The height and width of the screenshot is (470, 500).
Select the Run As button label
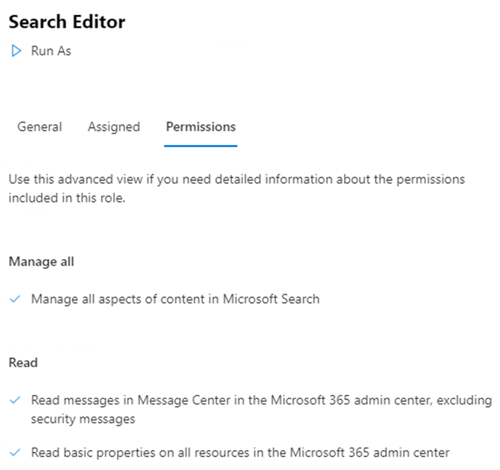pyautogui.click(x=51, y=51)
